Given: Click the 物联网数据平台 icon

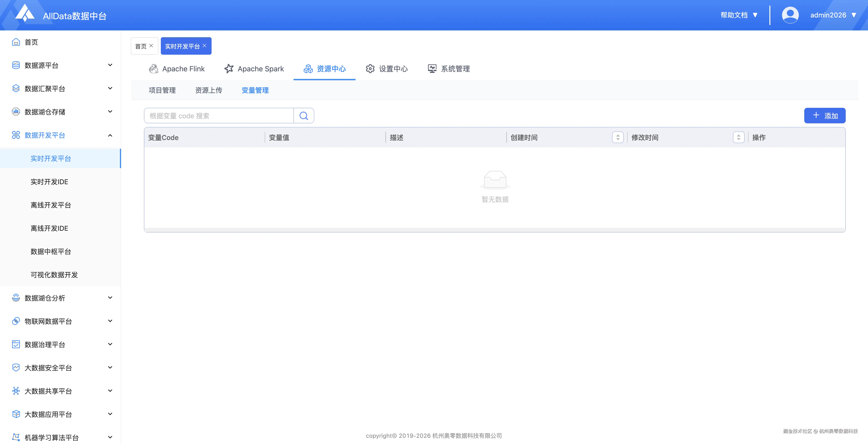Looking at the screenshot, I should click(x=16, y=321).
